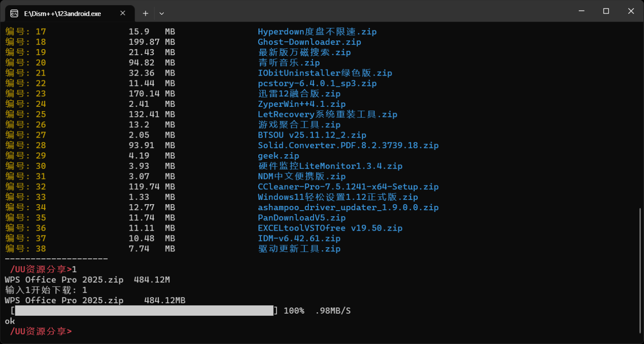Minimize the terminal window

click(581, 11)
